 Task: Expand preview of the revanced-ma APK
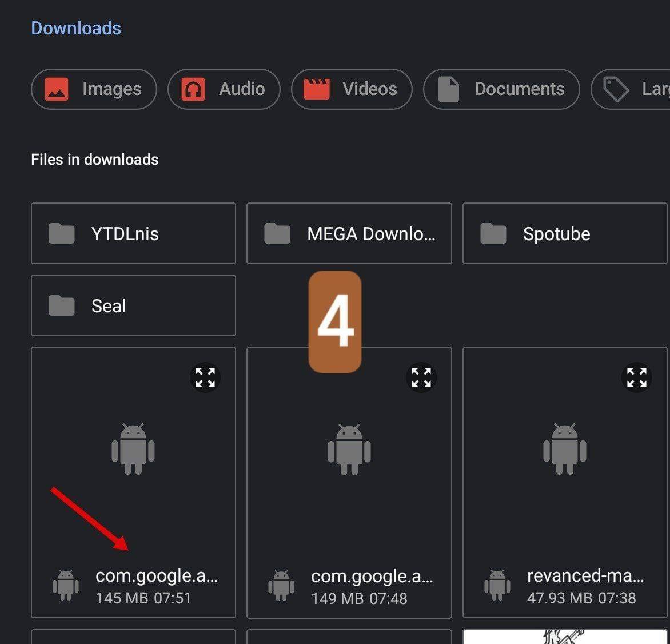(637, 377)
